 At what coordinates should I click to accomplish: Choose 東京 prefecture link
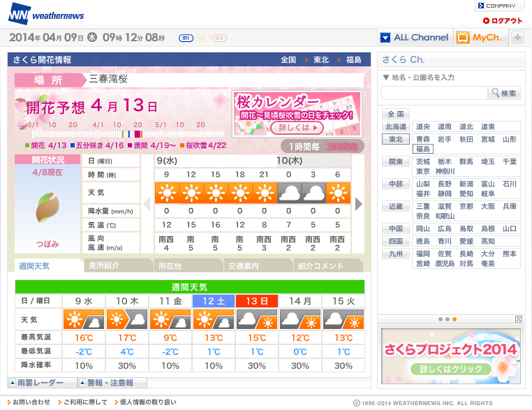click(423, 171)
